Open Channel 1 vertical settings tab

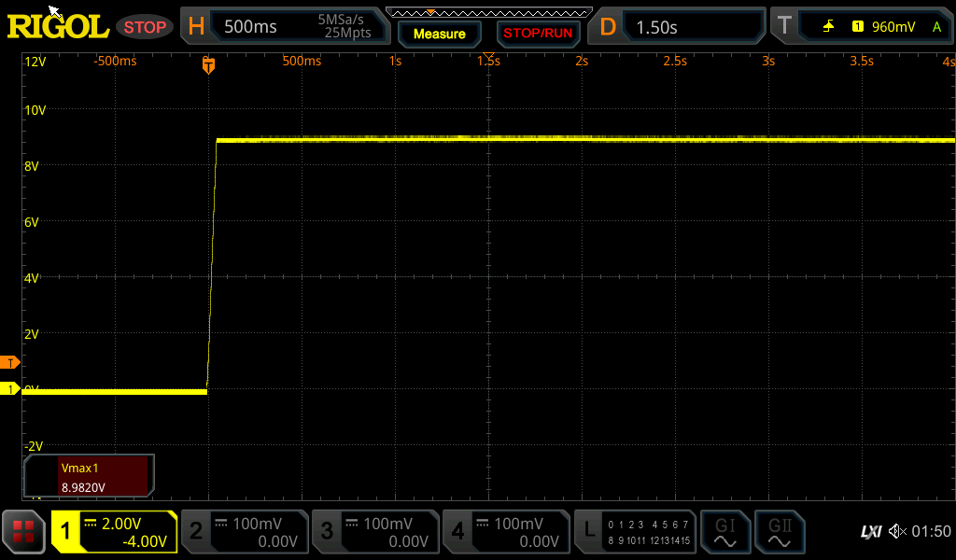point(117,532)
